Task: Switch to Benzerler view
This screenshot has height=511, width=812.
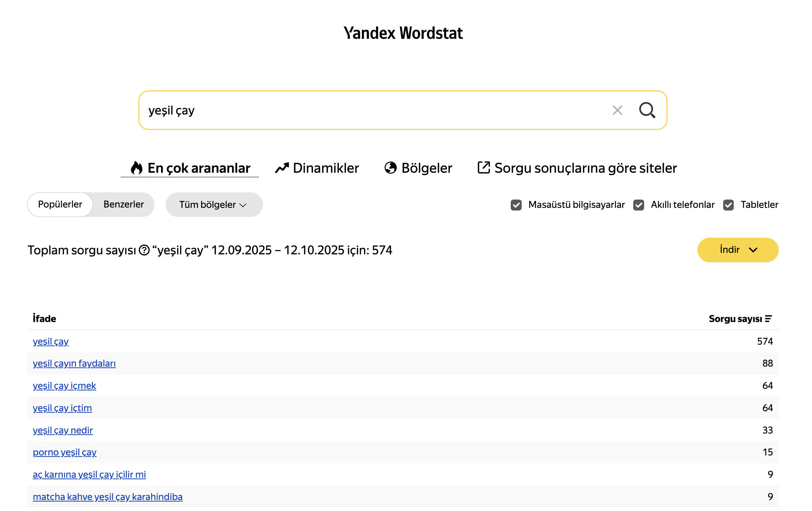Action: click(124, 204)
